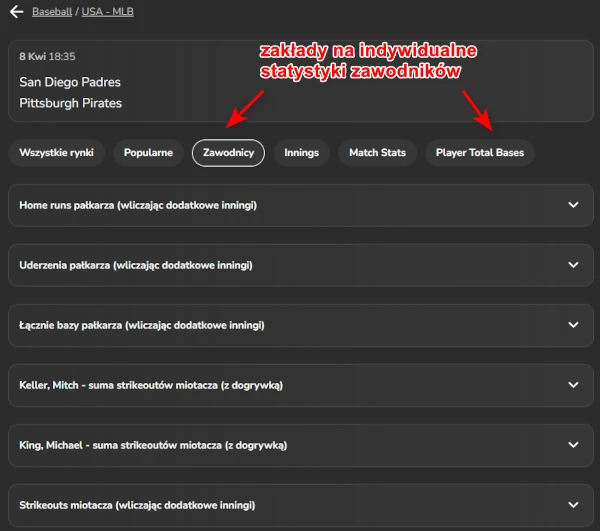Viewport: 600px width, 531px height.
Task: Click chevron arrow on Łącznie bazy pałkarza row
Action: [x=573, y=325]
